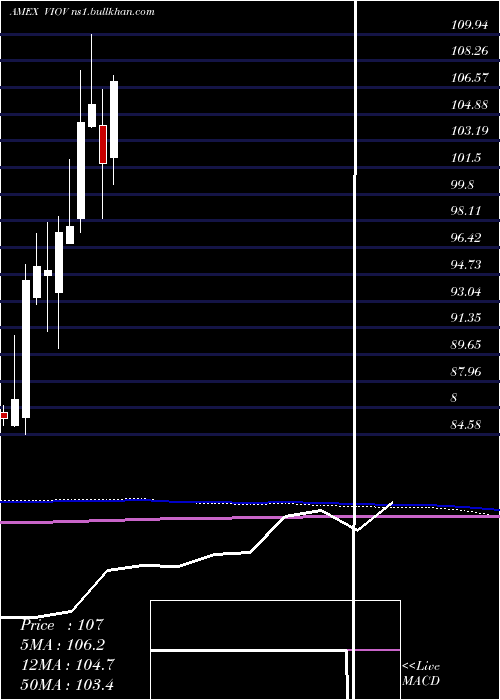Click the last white candlestick body
Screen dimensions: 500x700
(114, 119)
